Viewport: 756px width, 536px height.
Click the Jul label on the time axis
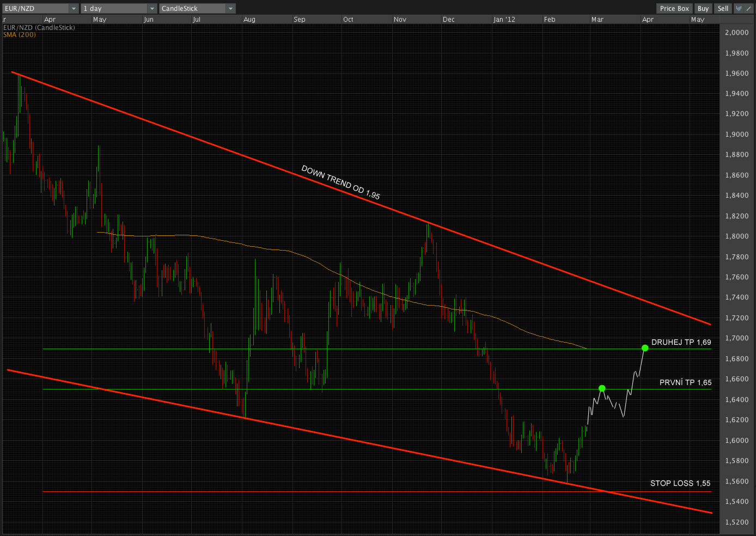point(197,19)
